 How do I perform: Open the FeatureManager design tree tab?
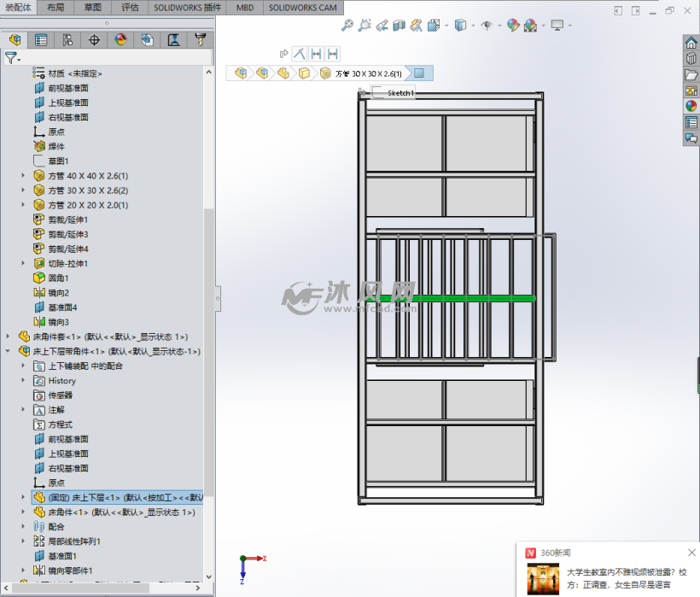(x=15, y=40)
